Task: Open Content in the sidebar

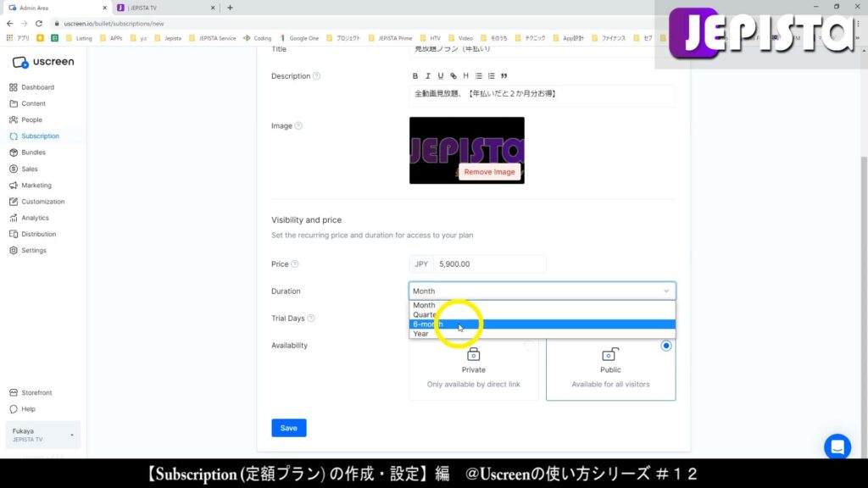Action: [x=33, y=103]
